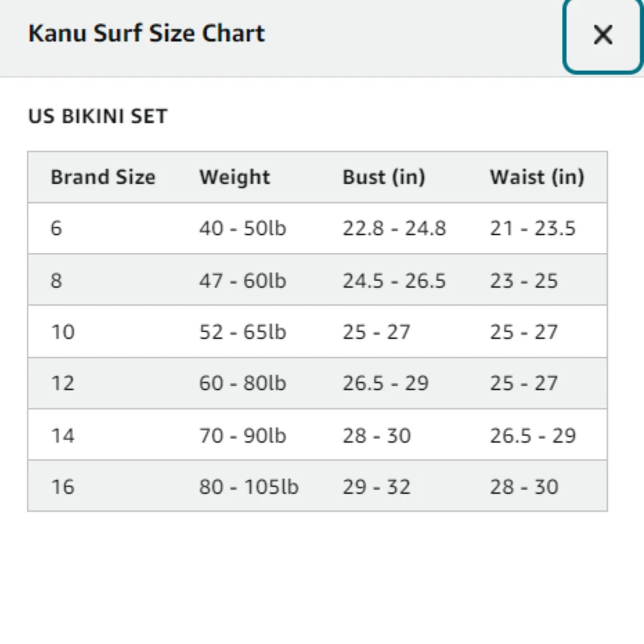Click the 29 - 32 bust measurement
This screenshot has height=644, width=644.
(x=377, y=486)
